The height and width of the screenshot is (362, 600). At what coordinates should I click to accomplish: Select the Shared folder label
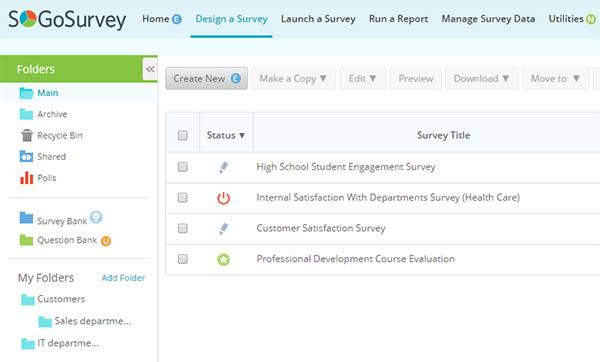click(x=51, y=157)
